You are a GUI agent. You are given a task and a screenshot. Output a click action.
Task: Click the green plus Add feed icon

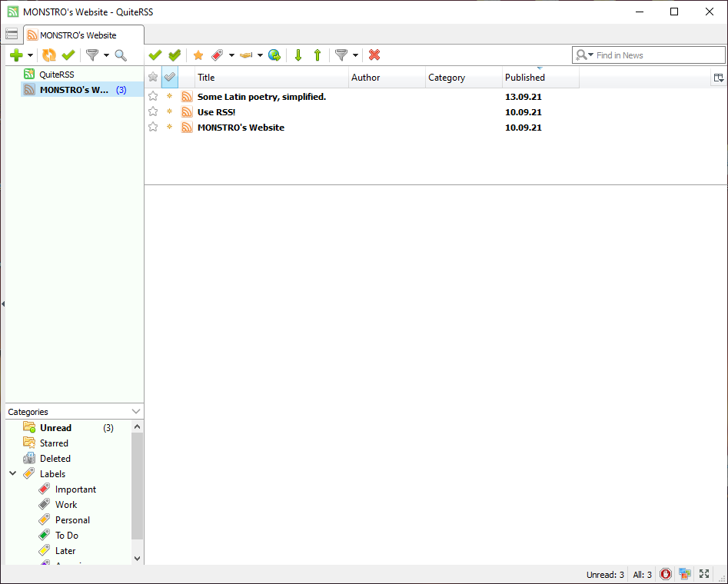(x=16, y=55)
